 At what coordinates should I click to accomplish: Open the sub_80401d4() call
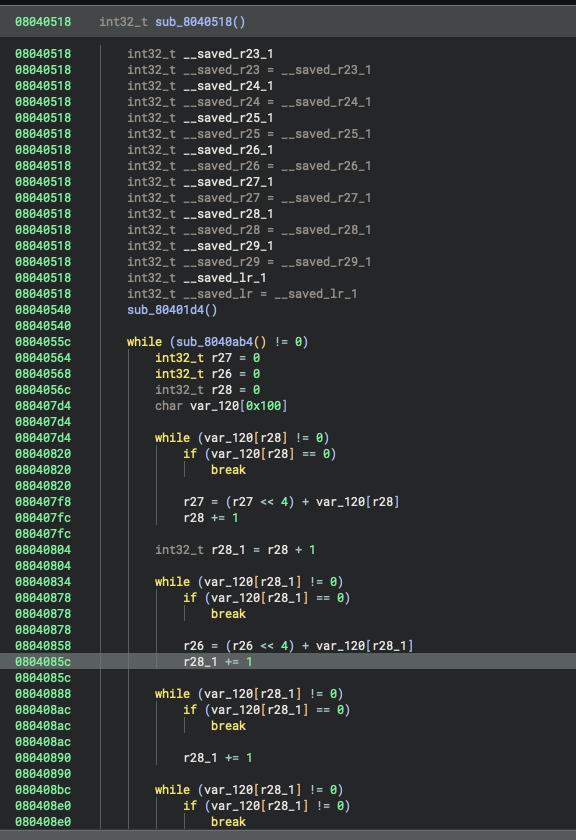click(172, 310)
